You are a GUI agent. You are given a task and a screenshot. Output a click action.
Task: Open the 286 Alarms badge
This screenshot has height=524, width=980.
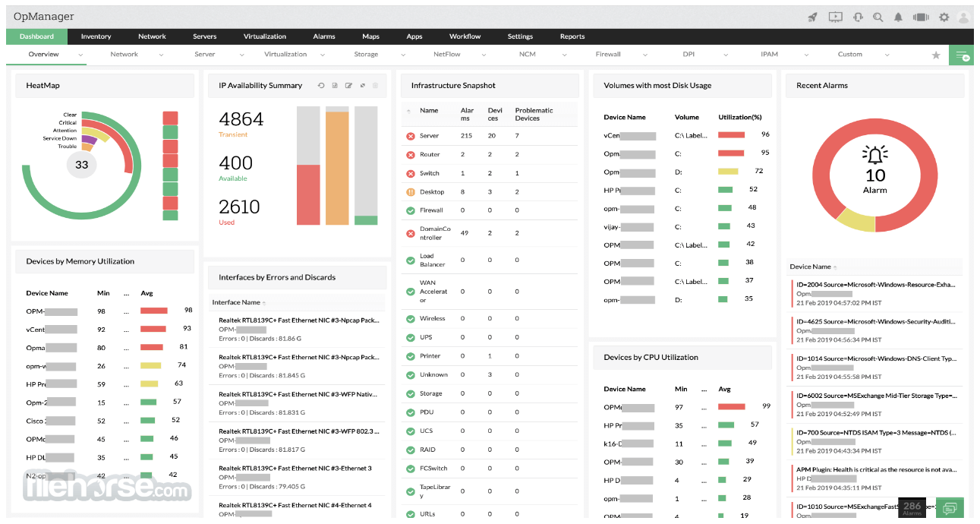[x=912, y=508]
